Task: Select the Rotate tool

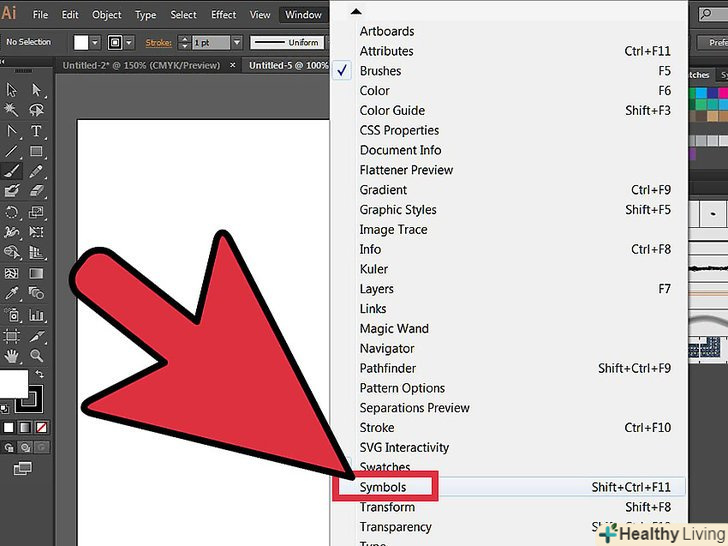Action: pos(12,213)
